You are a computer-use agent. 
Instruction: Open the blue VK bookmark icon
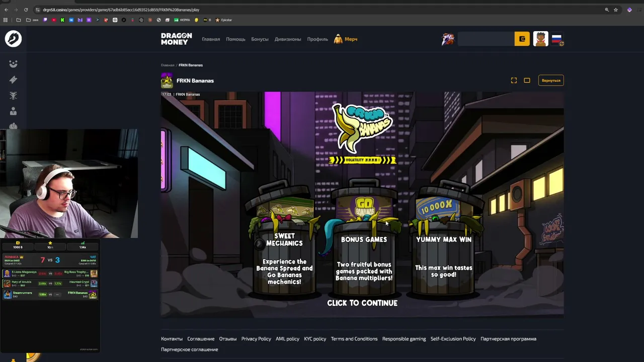[x=71, y=20]
